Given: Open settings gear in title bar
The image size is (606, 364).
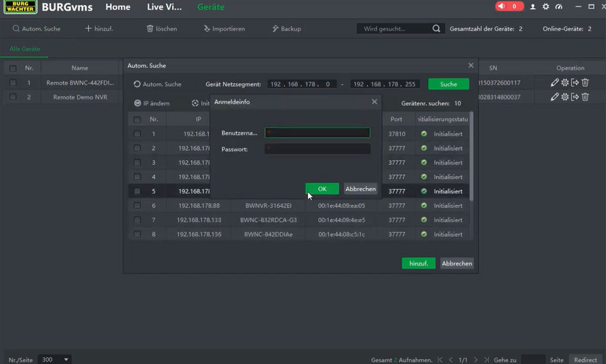Looking at the screenshot, I should [545, 7].
